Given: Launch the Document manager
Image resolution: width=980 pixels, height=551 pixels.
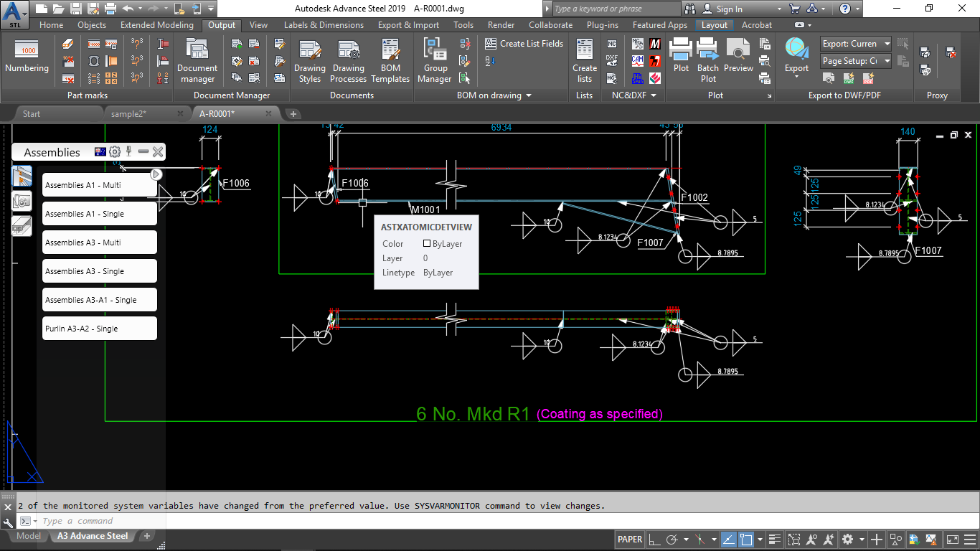Looking at the screenshot, I should coord(197,61).
